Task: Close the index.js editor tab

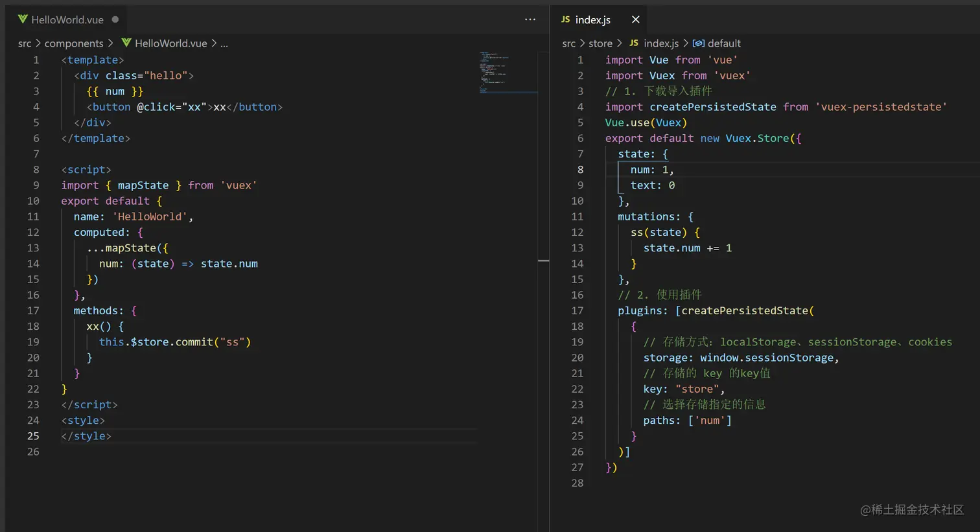Action: 635,19
